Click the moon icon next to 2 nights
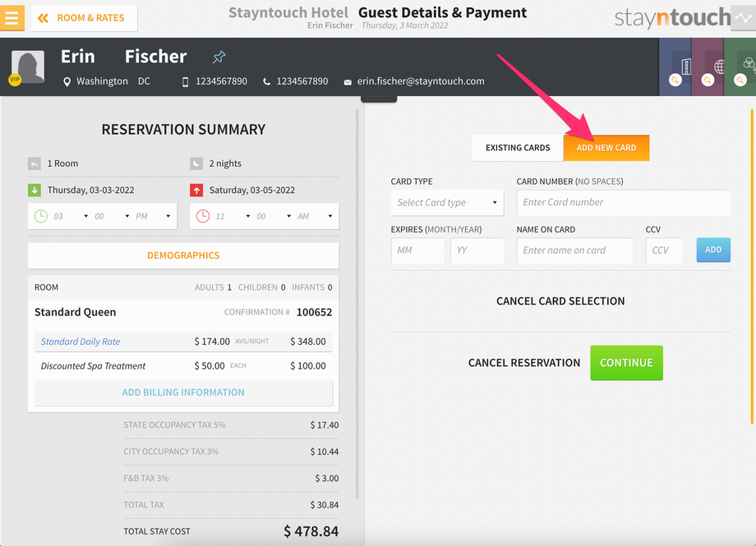This screenshot has width=756, height=546. pyautogui.click(x=196, y=164)
